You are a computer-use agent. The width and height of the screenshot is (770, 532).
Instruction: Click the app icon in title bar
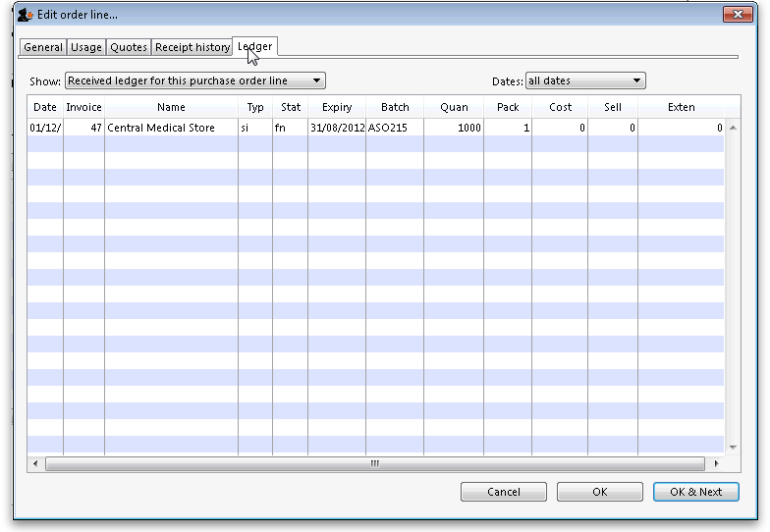26,15
